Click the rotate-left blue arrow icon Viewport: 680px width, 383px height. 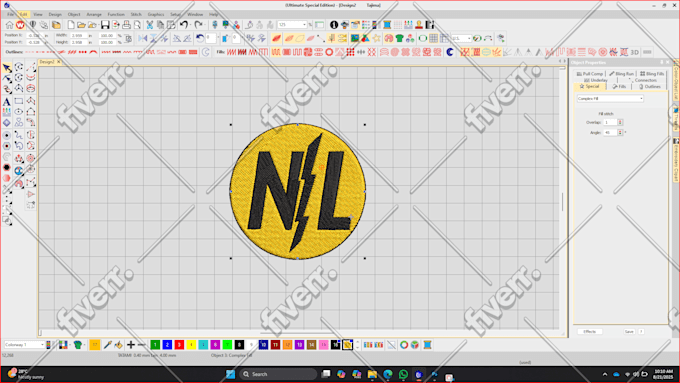pyautogui.click(x=200, y=39)
